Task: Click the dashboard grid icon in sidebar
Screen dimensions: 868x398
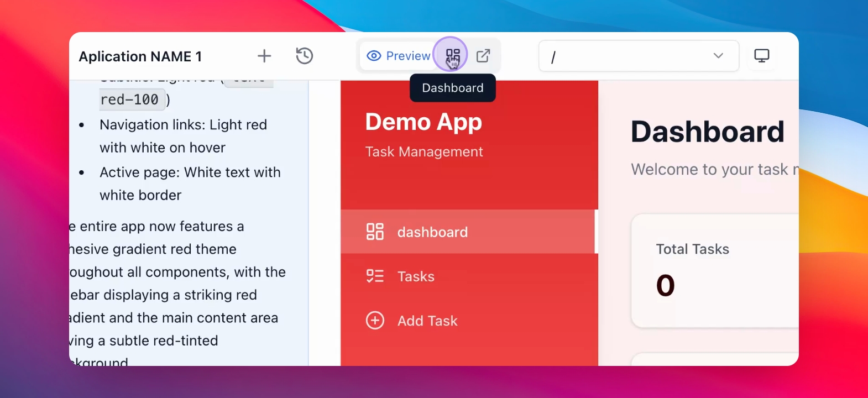Action: [x=375, y=232]
